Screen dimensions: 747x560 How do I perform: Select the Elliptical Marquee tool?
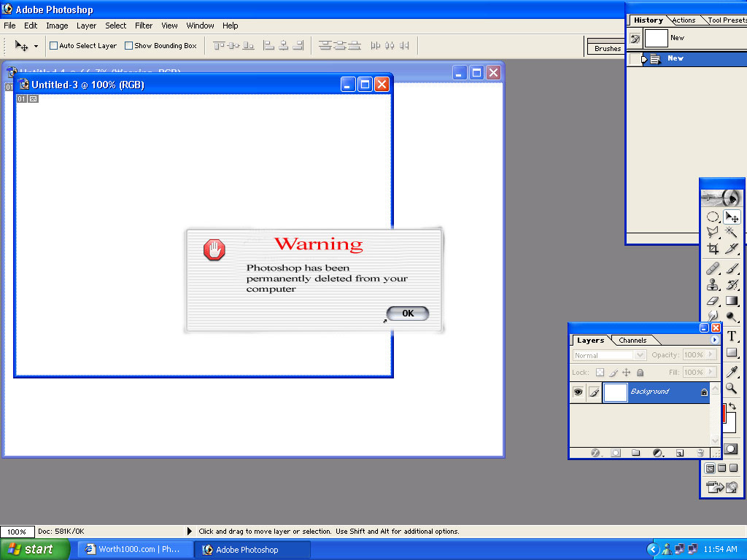[713, 217]
